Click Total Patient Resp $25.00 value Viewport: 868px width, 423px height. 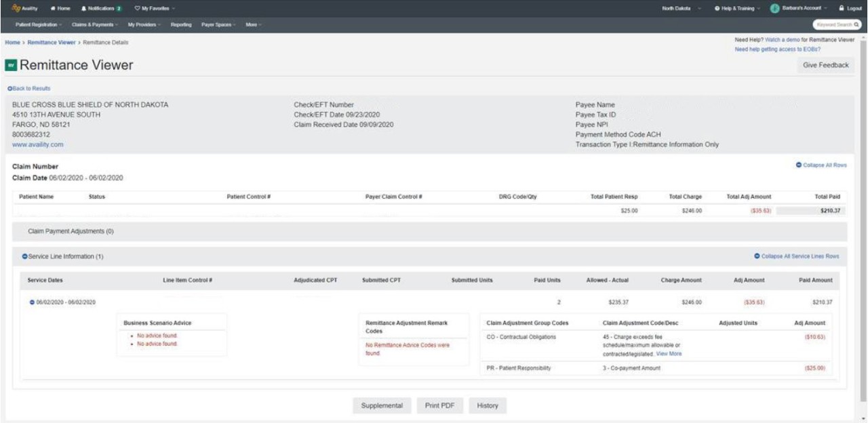(x=629, y=211)
